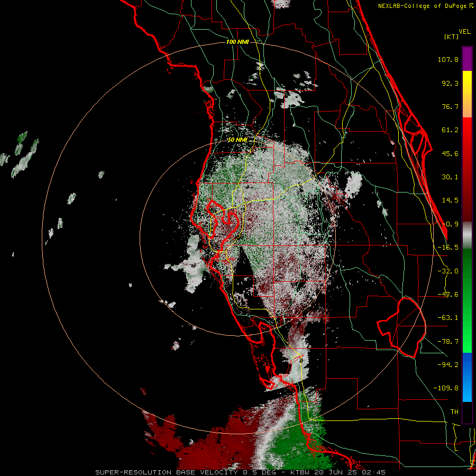Click the [KT] unit label
The image size is (476, 476).
tap(451, 36)
